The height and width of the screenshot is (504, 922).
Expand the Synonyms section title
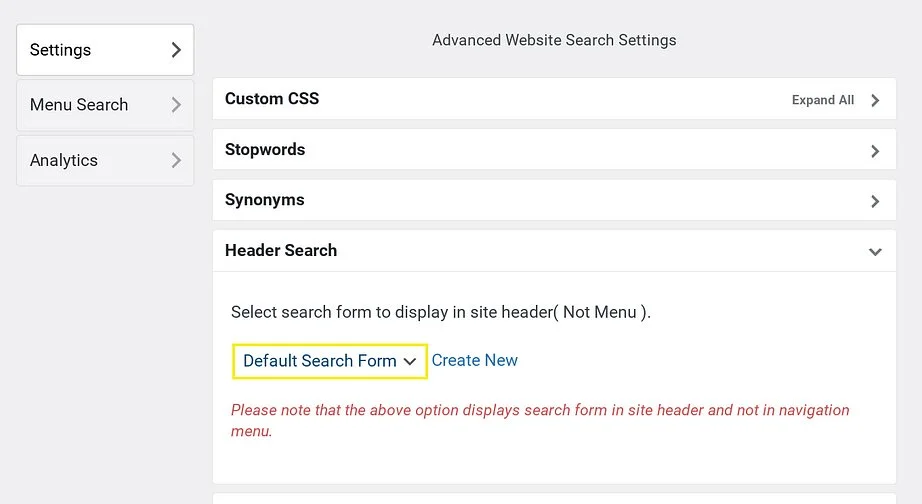(x=264, y=200)
